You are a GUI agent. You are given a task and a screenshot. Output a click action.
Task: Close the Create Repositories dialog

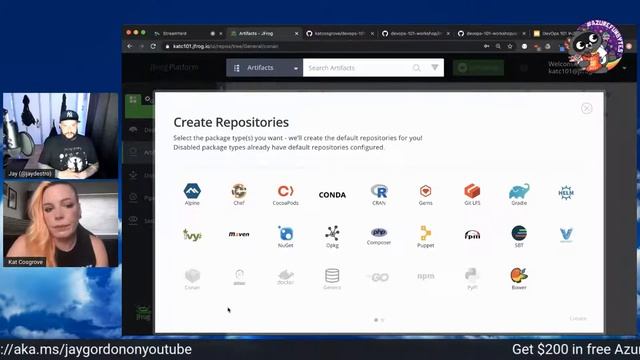pyautogui.click(x=587, y=108)
